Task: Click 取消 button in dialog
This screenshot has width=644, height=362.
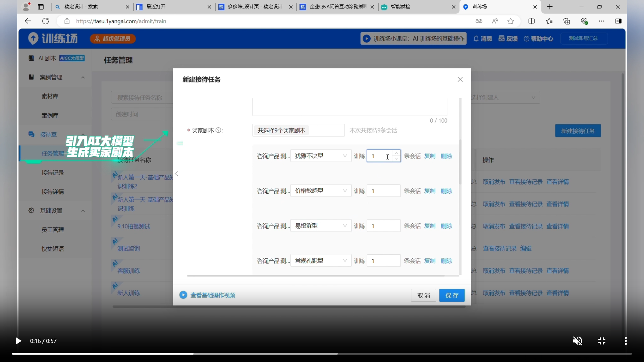Action: tap(423, 295)
